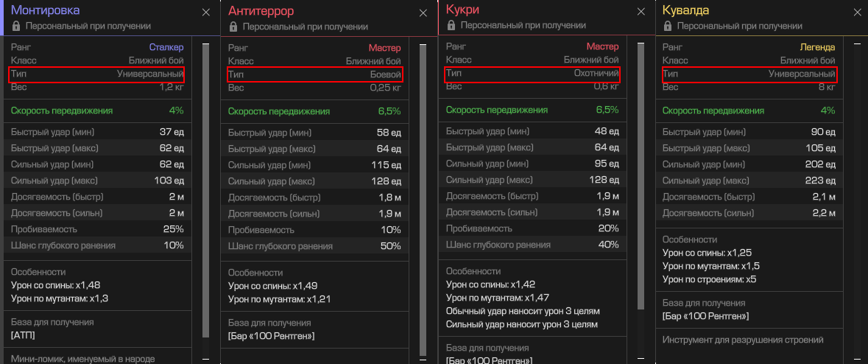This screenshot has height=364, width=868.
Task: Close the Антитеррор item panel
Action: point(423,13)
